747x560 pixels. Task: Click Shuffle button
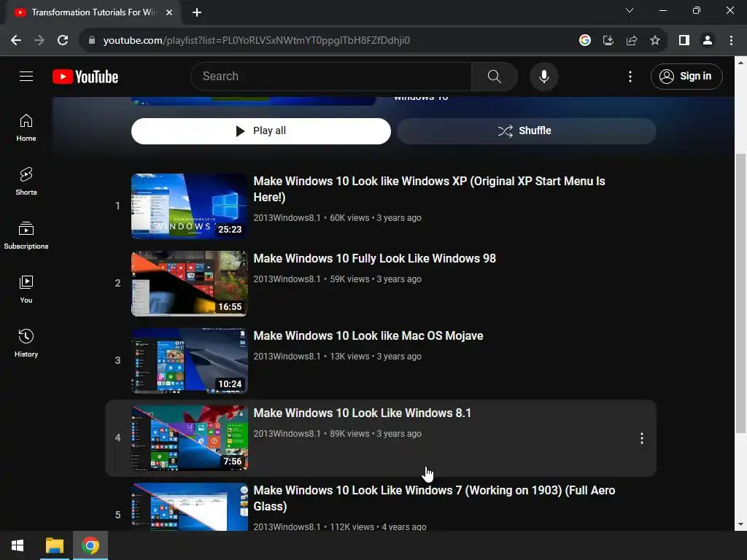pyautogui.click(x=527, y=131)
